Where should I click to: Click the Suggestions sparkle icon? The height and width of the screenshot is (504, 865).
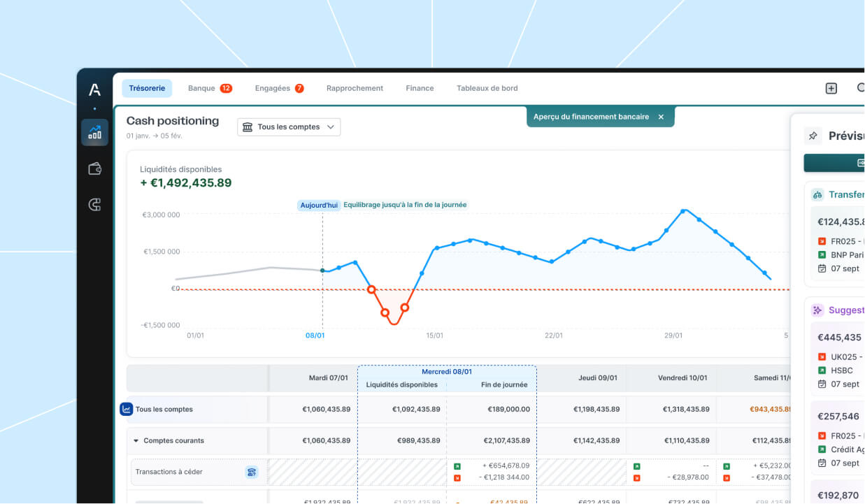click(817, 310)
